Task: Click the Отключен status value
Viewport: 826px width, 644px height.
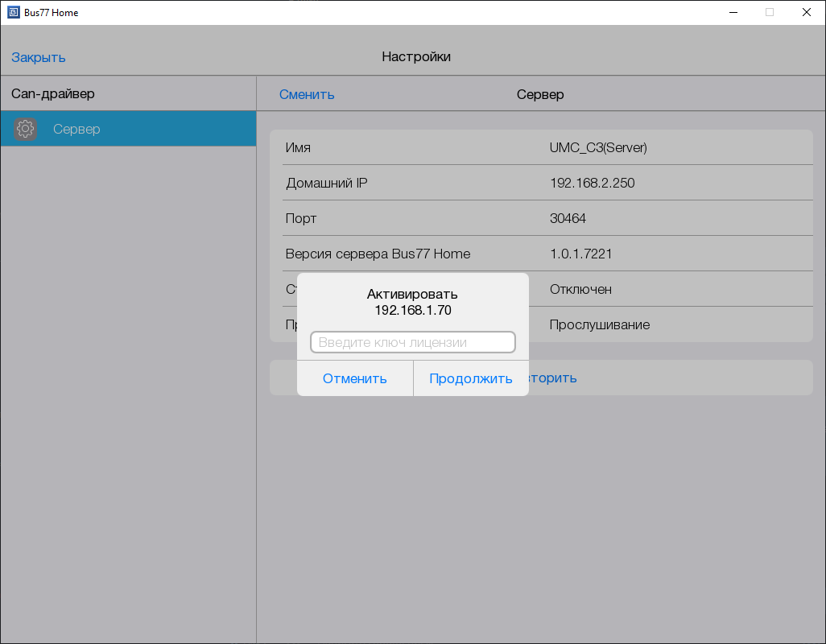Action: (580, 289)
